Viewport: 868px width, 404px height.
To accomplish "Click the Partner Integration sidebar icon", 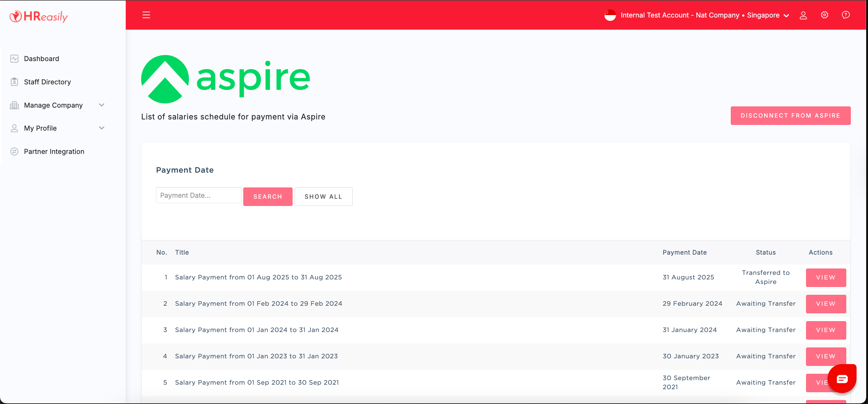I will pyautogui.click(x=14, y=151).
